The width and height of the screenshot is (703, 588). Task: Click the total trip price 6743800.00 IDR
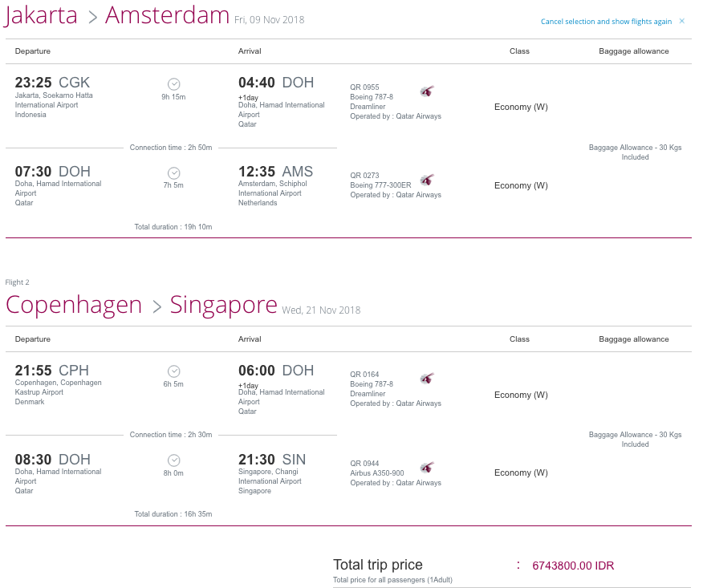click(573, 566)
